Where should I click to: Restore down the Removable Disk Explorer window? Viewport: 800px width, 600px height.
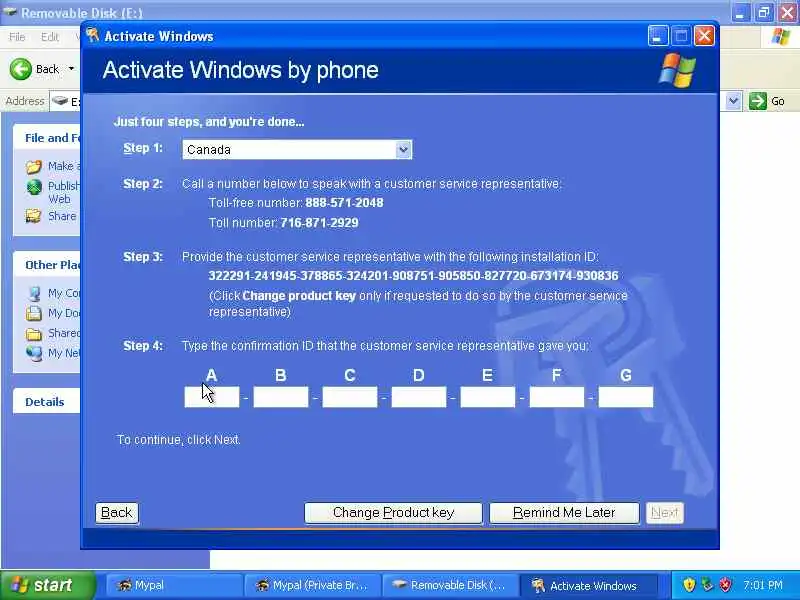tap(764, 12)
